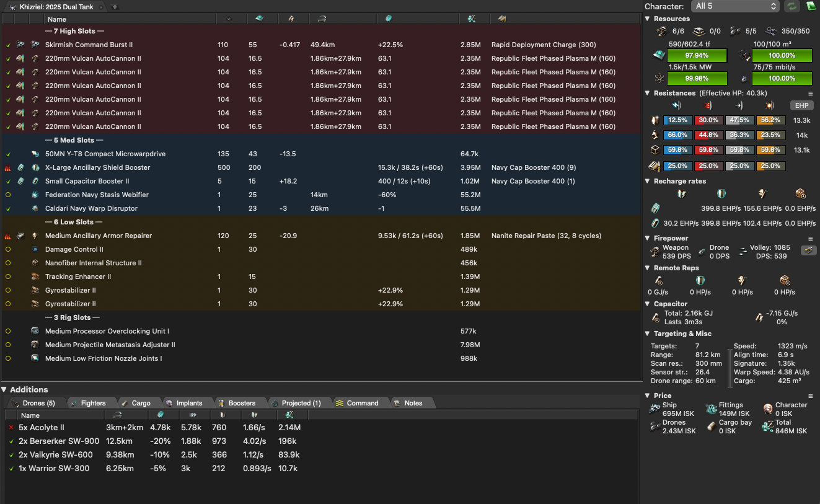This screenshot has width=820, height=504.
Task: Collapse the Resistances panel
Action: click(648, 93)
